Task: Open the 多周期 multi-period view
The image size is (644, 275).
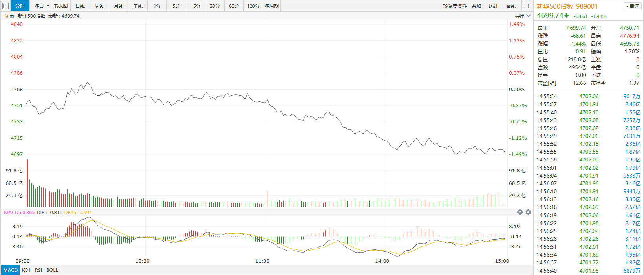Action: tap(272, 6)
